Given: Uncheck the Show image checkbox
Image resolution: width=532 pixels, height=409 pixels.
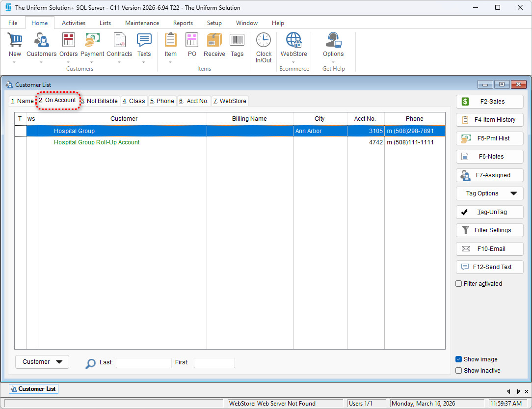Looking at the screenshot, I should (x=459, y=359).
